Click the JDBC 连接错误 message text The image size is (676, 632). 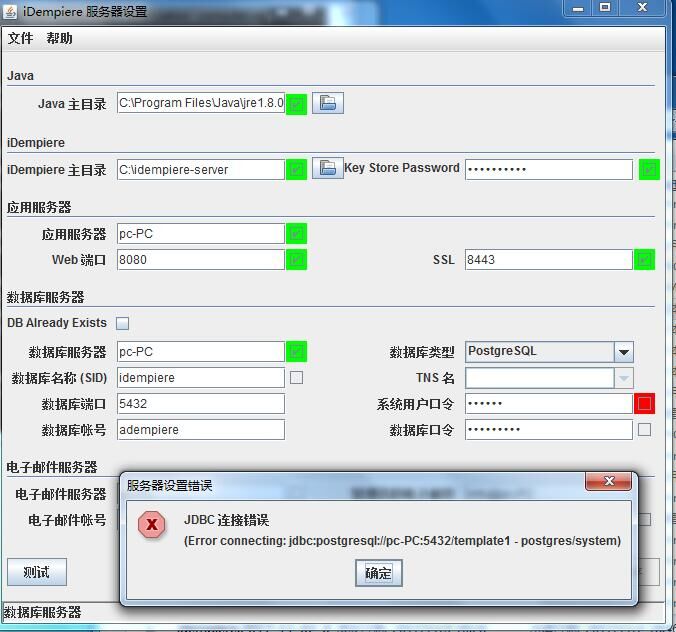226,520
